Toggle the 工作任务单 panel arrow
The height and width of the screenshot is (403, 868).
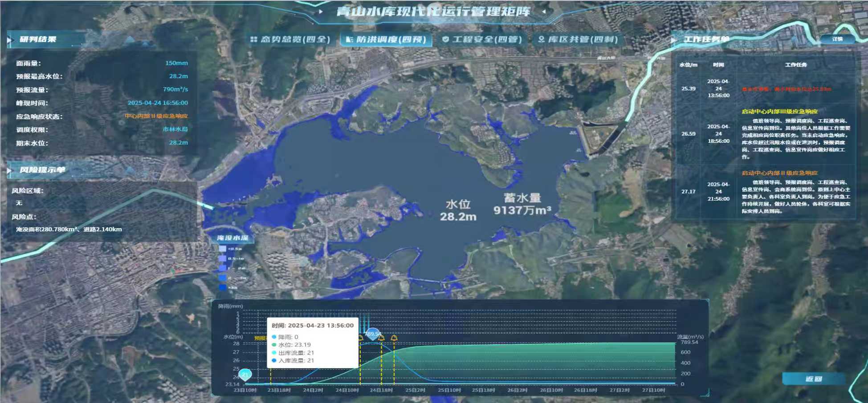pyautogui.click(x=674, y=40)
